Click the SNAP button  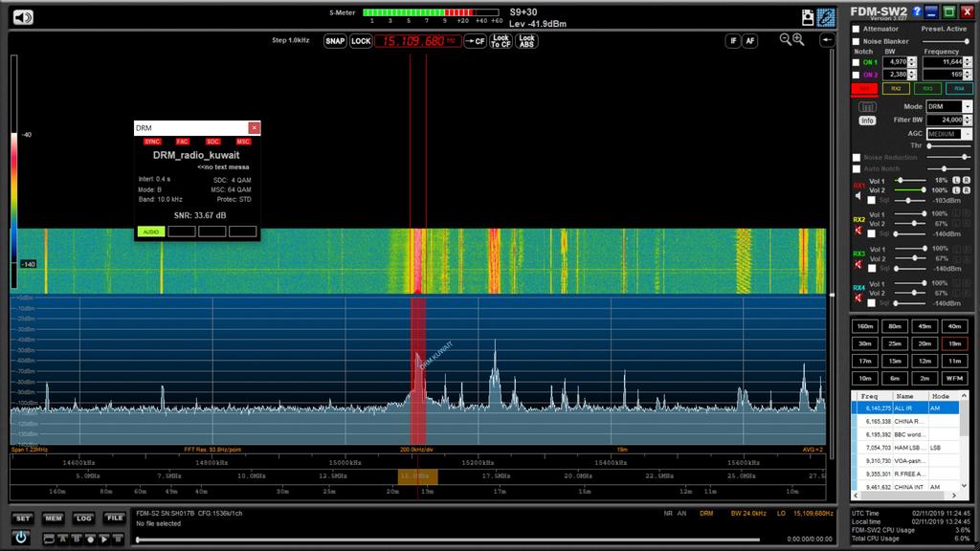[335, 41]
